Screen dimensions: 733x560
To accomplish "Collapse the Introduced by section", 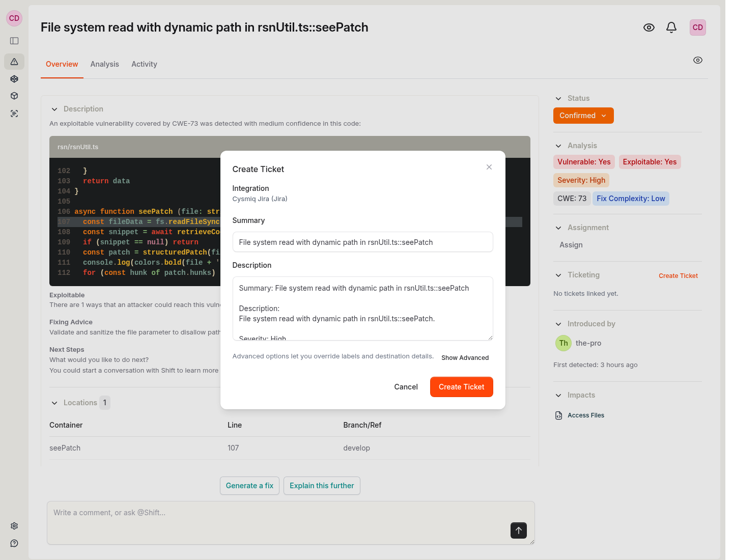I will 558,324.
